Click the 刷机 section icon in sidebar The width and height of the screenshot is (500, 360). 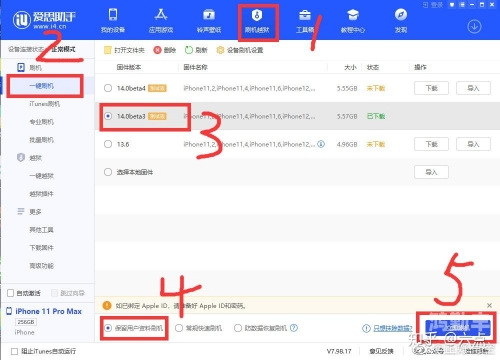[21, 68]
